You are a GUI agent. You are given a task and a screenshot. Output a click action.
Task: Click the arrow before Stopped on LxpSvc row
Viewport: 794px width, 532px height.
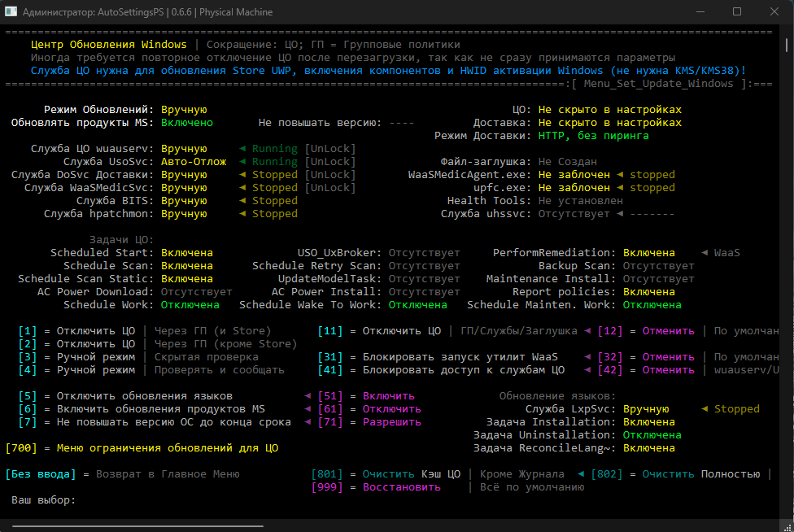click(x=705, y=409)
